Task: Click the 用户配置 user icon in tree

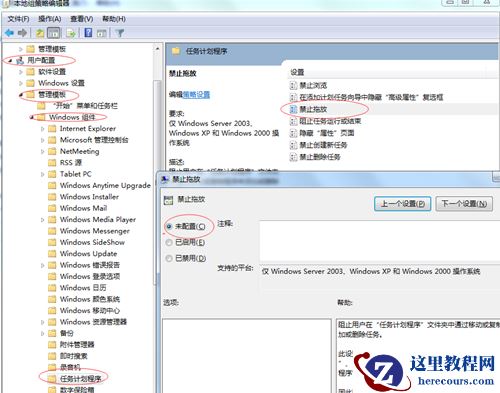Action: click(x=20, y=60)
